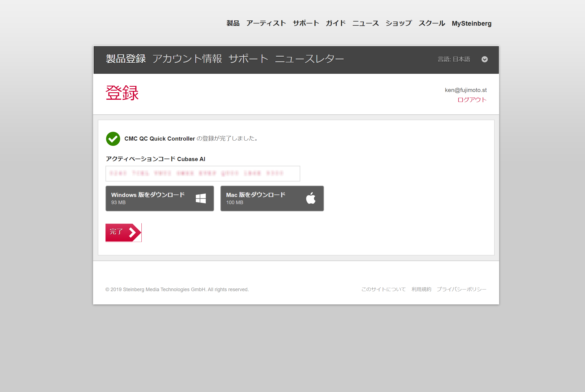Open the language dropdown arrow

click(484, 59)
